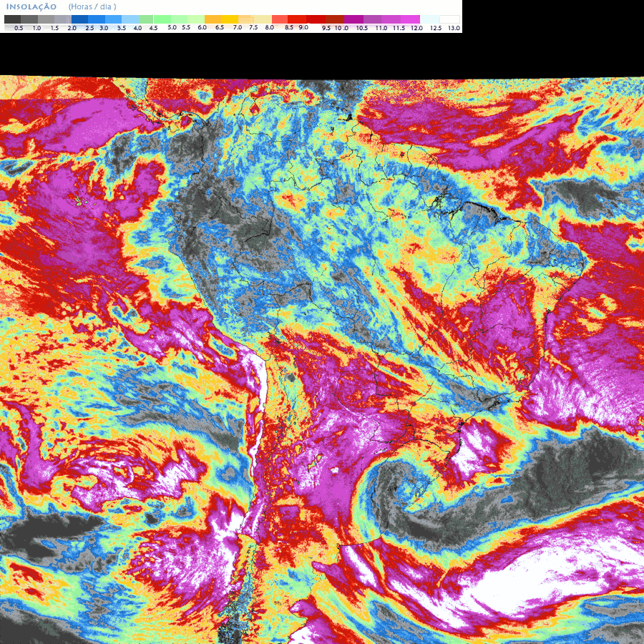Pick the pale yellow swatch ending at 8.0
This screenshot has height=644, width=644.
click(x=263, y=19)
